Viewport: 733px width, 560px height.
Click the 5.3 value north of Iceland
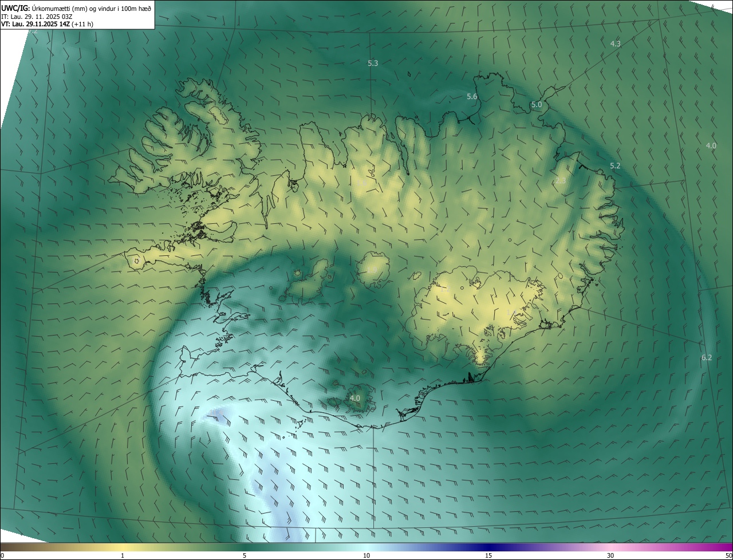(373, 63)
